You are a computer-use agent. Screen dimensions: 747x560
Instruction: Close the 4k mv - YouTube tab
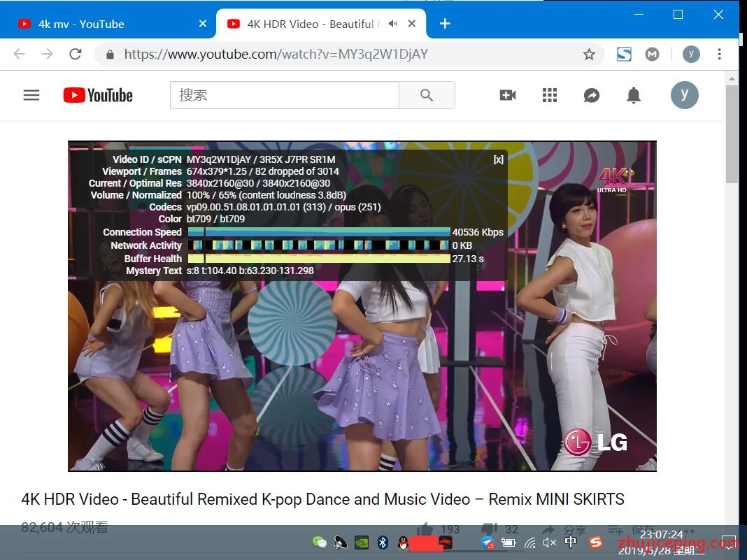tap(203, 23)
